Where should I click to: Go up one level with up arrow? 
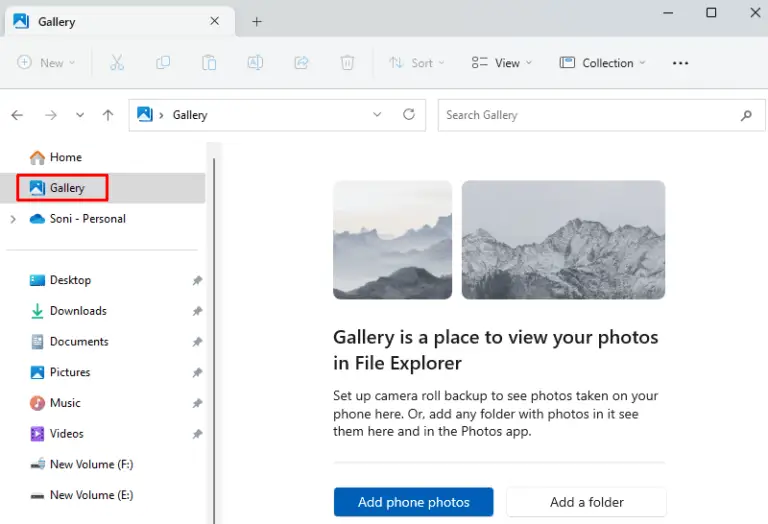[108, 115]
